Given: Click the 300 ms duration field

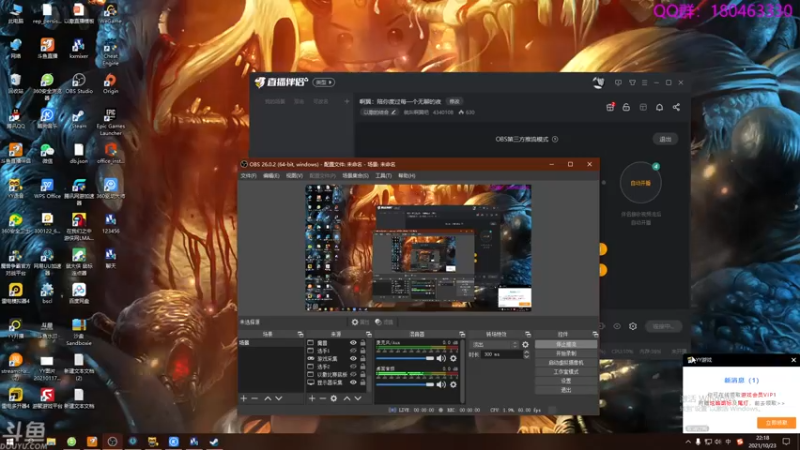Looking at the screenshot, I should [x=502, y=355].
